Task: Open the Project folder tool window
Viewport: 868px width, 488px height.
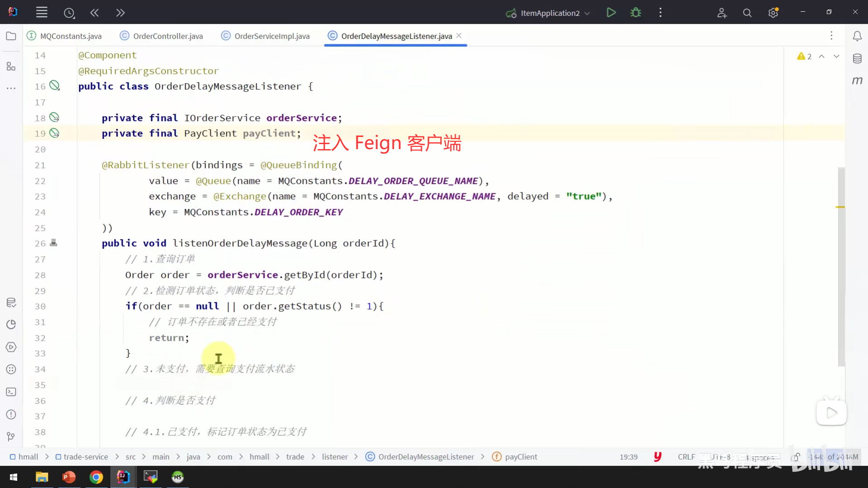Action: [11, 36]
